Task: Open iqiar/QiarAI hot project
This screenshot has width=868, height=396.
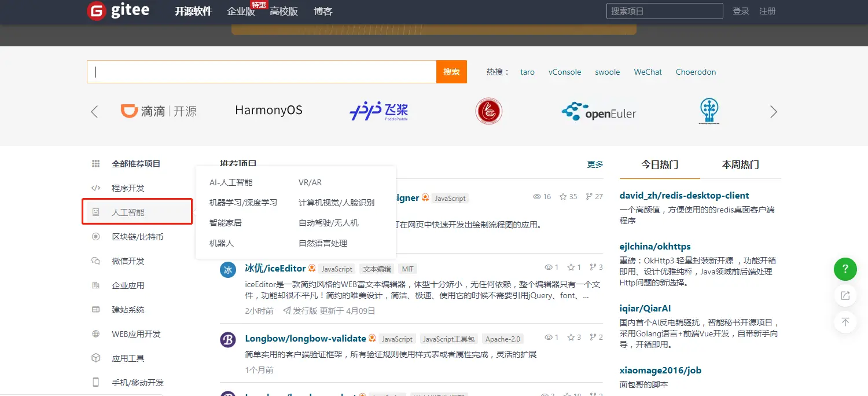Action: tap(645, 309)
